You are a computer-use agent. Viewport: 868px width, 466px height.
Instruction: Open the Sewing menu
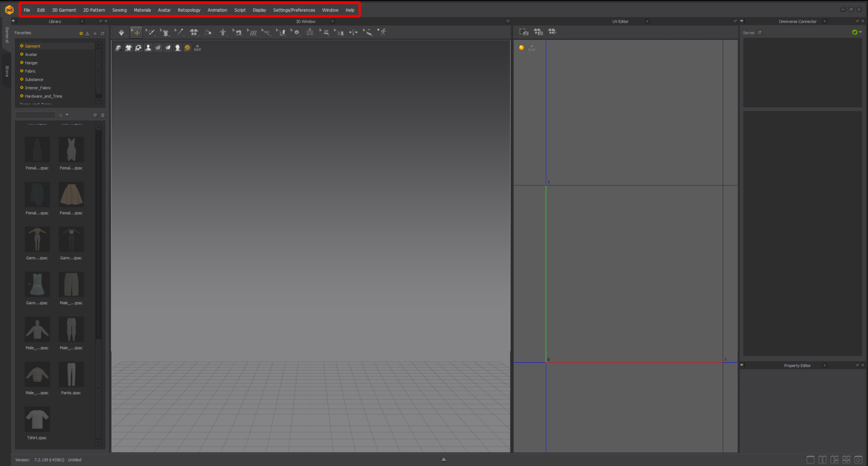pyautogui.click(x=119, y=10)
